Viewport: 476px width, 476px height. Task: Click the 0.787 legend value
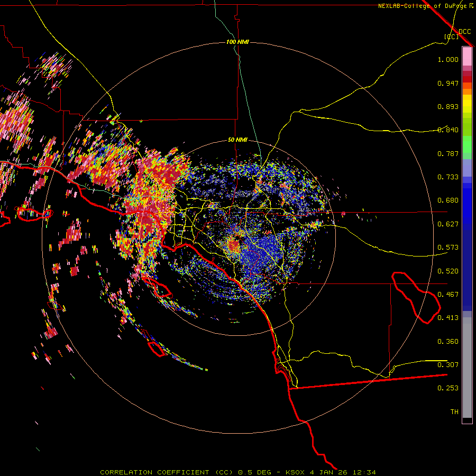[x=448, y=153]
